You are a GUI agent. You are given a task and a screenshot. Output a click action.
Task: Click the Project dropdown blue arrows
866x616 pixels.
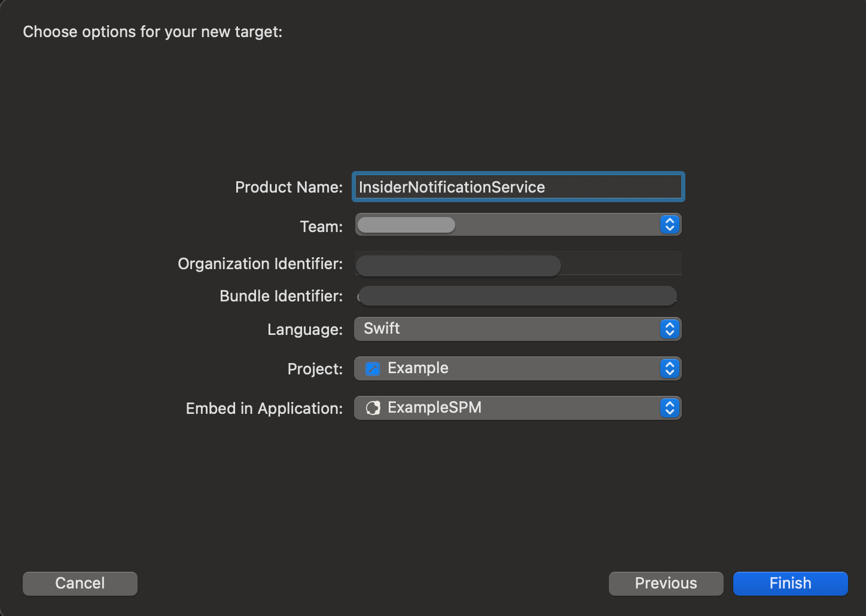point(670,368)
